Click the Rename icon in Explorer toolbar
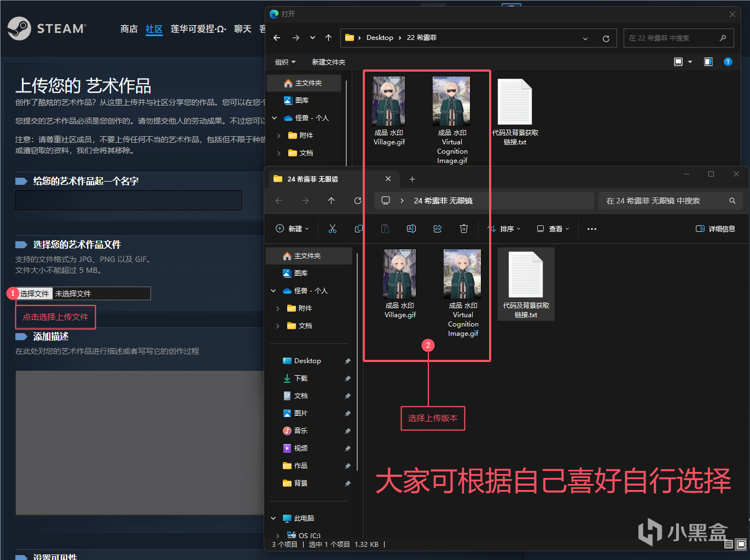Screen dimensions: 750x560 coord(411,229)
